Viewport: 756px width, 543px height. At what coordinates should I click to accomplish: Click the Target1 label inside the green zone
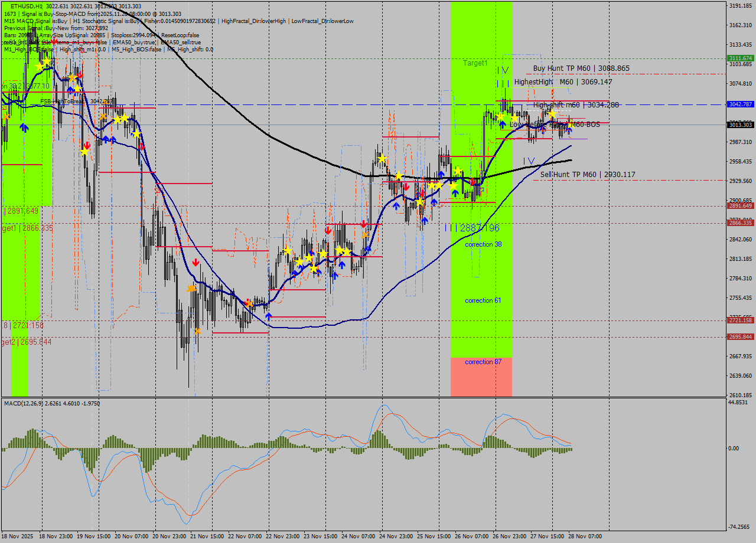[476, 63]
